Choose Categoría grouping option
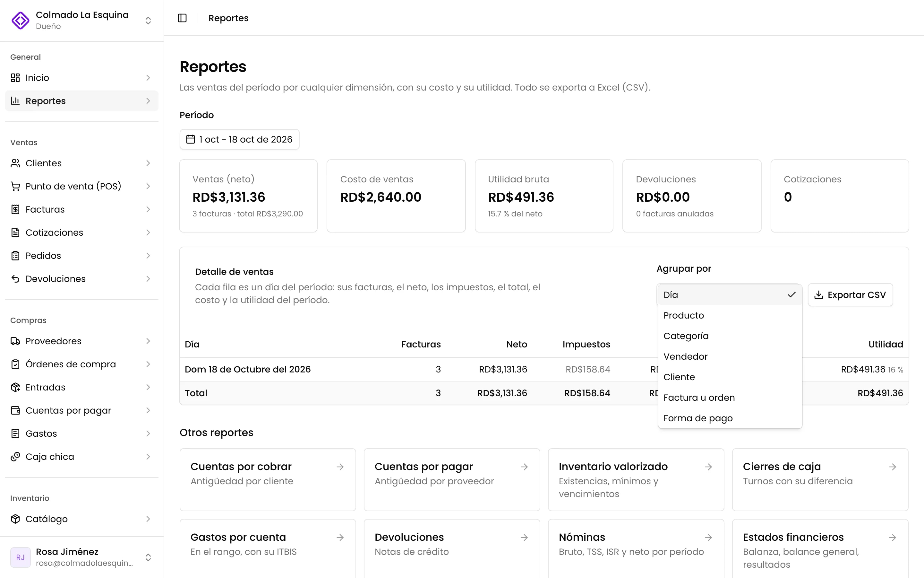Screen dimensions: 924x578 pyautogui.click(x=730, y=336)
